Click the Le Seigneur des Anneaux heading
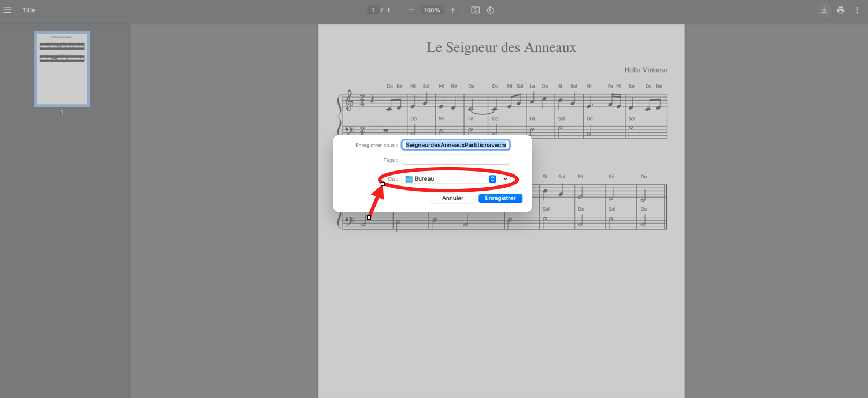 tap(501, 47)
